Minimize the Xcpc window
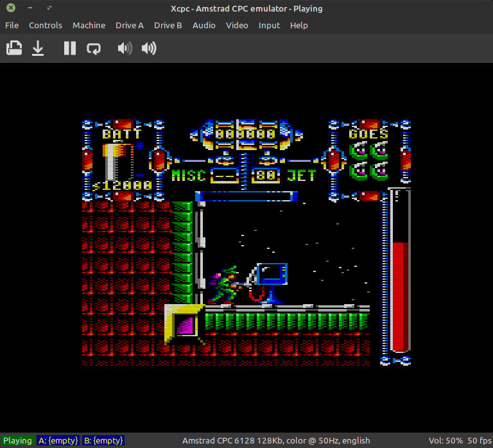This screenshot has height=448, width=493. click(x=30, y=8)
